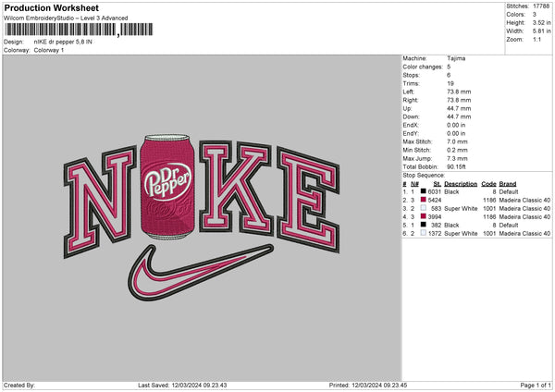555x392 pixels.
Task: Click the "Description" column header
Action: click(x=461, y=184)
